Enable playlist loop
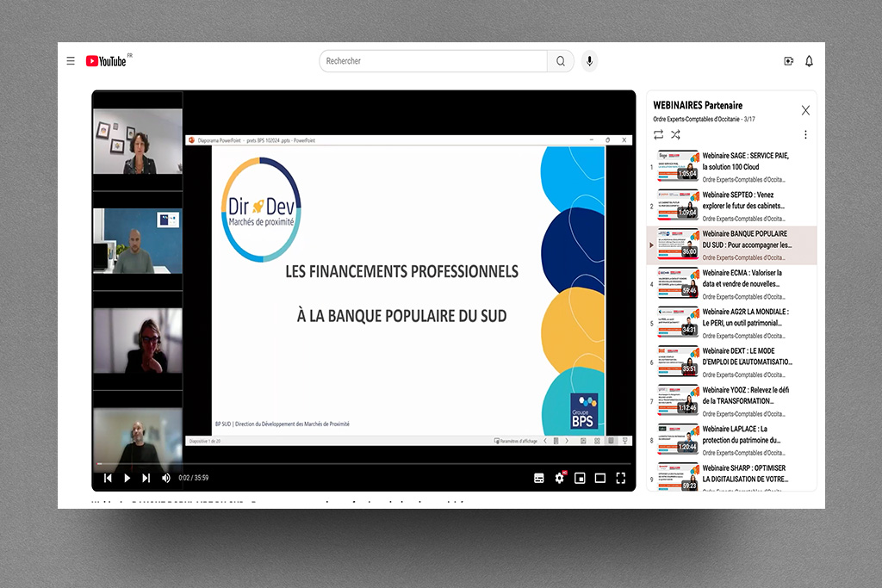The width and height of the screenshot is (882, 588). point(659,135)
